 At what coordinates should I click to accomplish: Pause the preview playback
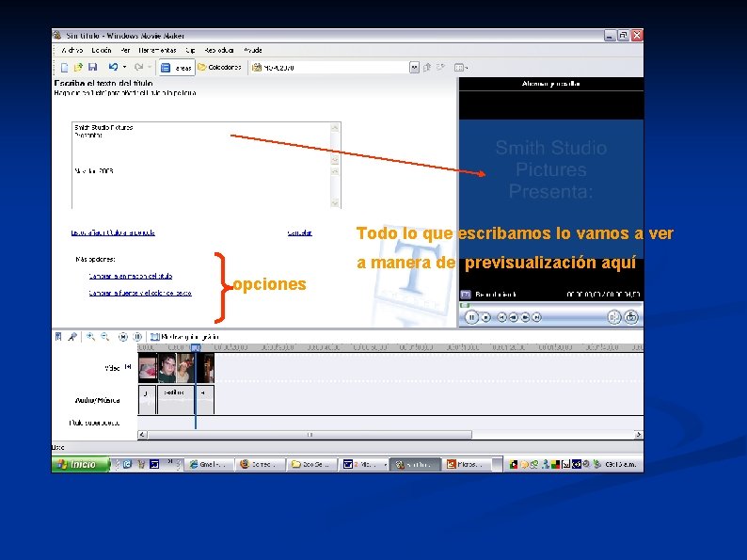click(471, 317)
